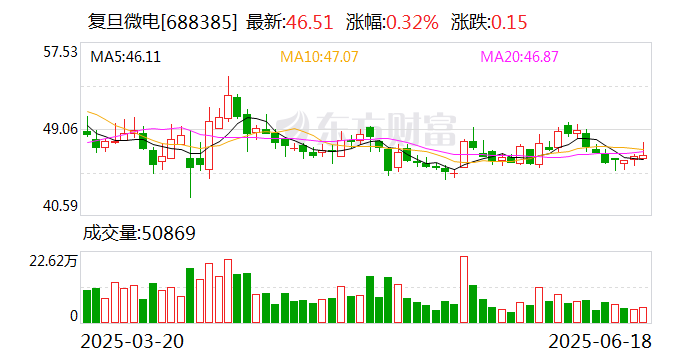
Task: Click the 涨跌 0.15 value
Action: 509,22
